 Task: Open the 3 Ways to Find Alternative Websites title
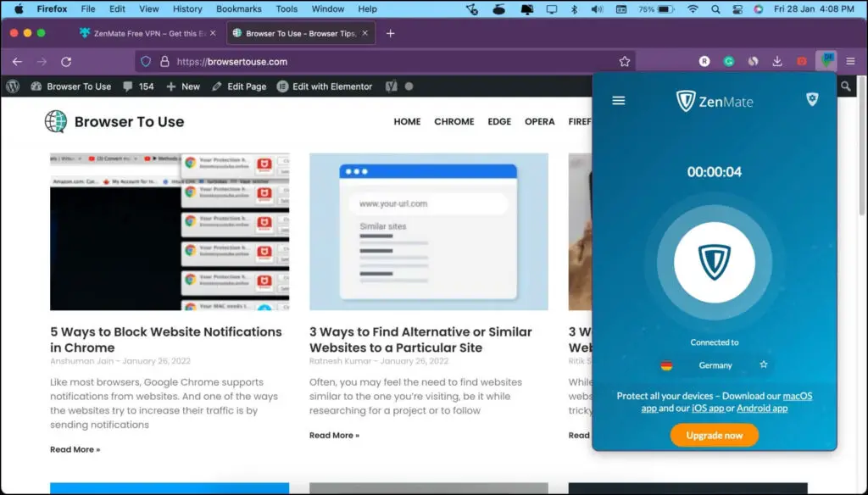click(420, 339)
